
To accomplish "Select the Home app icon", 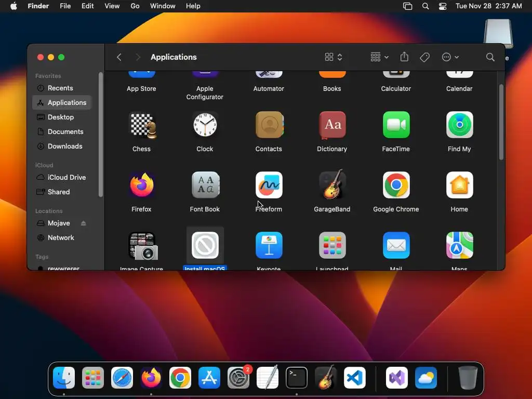I will click(459, 185).
